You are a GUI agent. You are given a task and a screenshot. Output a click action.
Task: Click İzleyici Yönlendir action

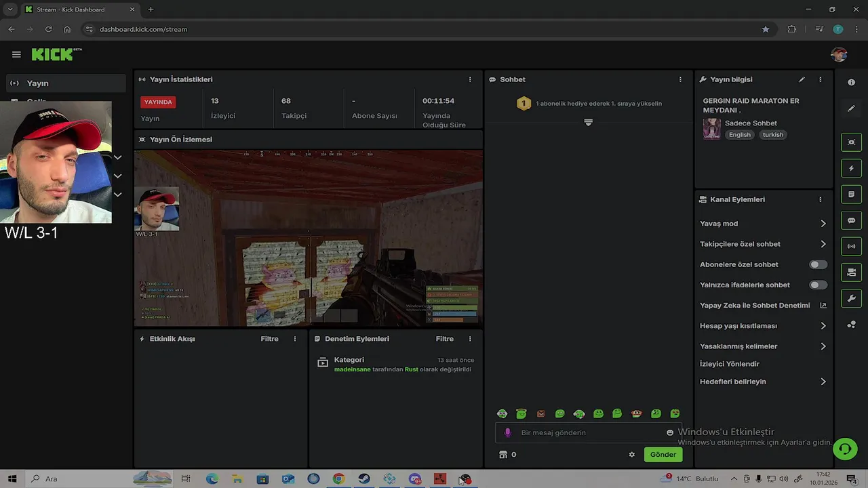(729, 364)
